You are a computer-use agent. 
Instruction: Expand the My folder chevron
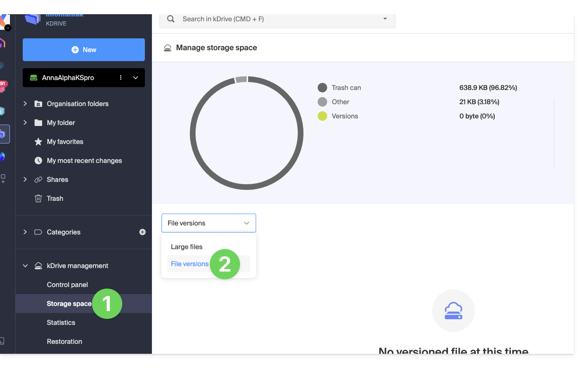point(26,123)
